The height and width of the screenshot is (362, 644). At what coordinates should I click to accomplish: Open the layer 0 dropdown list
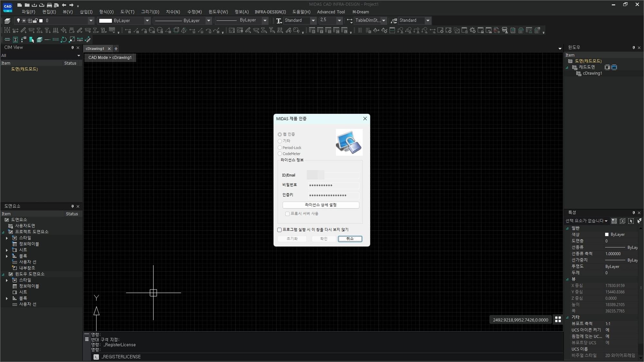[x=91, y=21]
